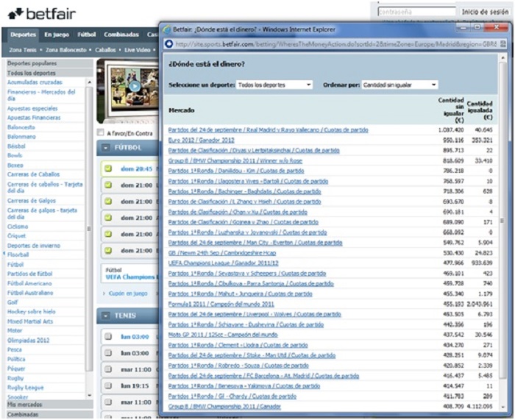Click the compatibility icon at address bar end
515x420 pixels.
pos(502,44)
